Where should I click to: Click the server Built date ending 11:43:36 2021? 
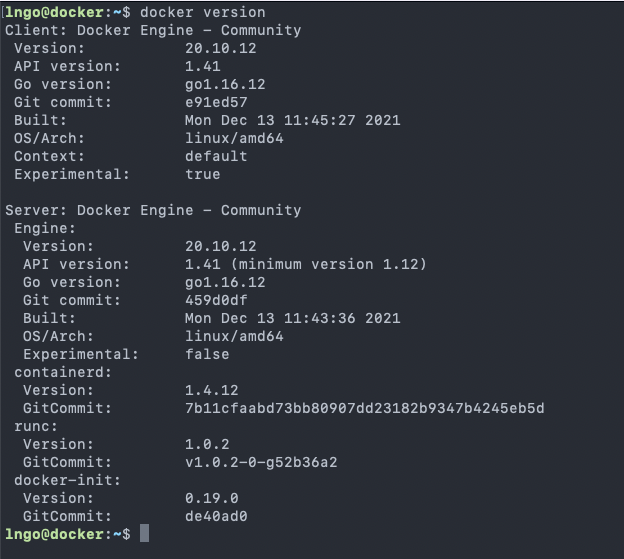(292, 318)
